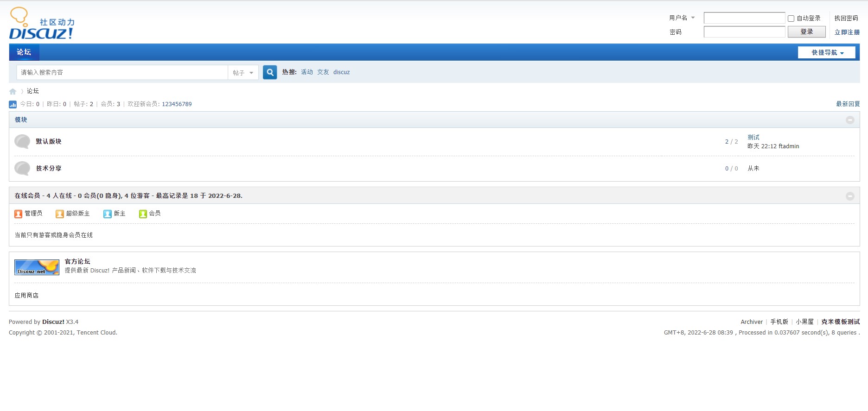Viewport: 868px width, 411px height.
Task: Click the 技术分享 forum bubble icon
Action: click(22, 168)
